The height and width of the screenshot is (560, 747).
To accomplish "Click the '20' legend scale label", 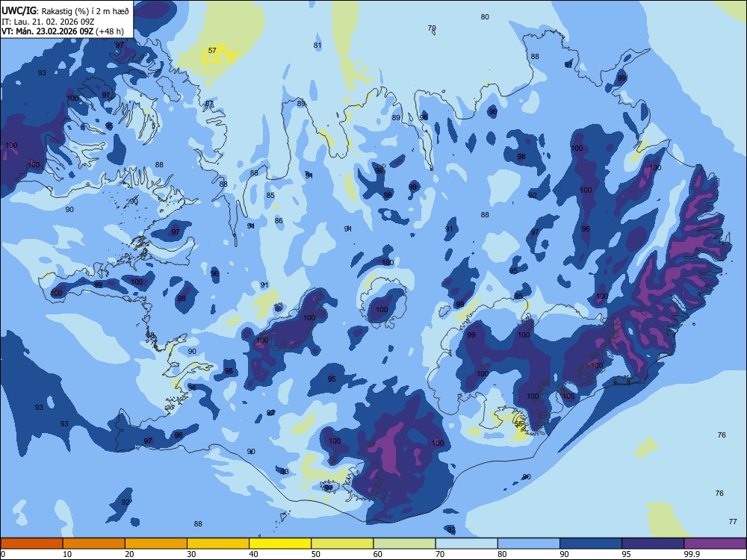I will [x=129, y=554].
